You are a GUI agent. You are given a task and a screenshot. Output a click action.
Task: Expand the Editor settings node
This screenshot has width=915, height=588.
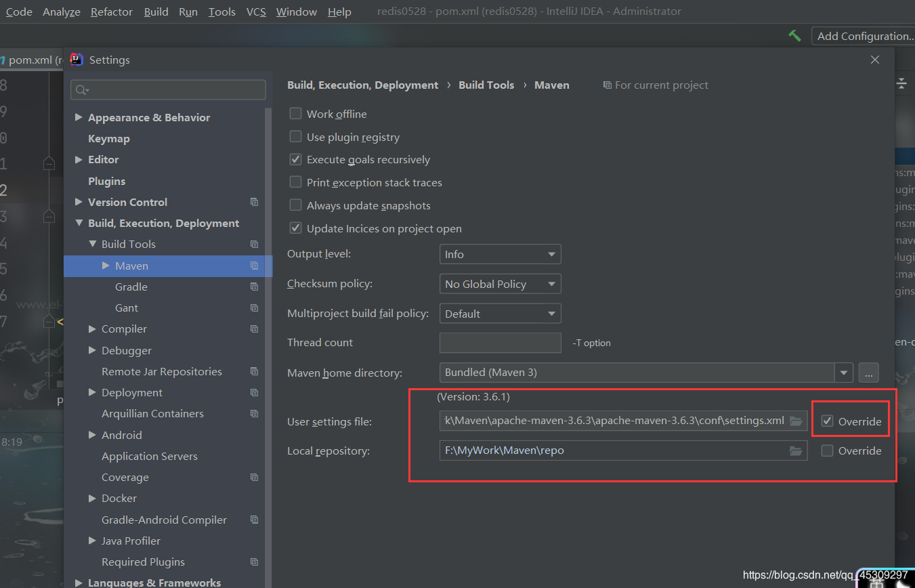79,159
